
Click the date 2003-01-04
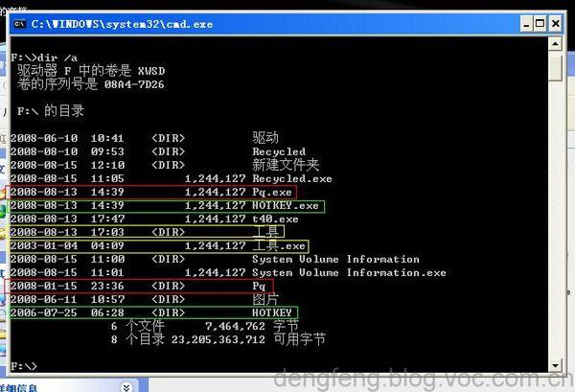[x=44, y=245]
